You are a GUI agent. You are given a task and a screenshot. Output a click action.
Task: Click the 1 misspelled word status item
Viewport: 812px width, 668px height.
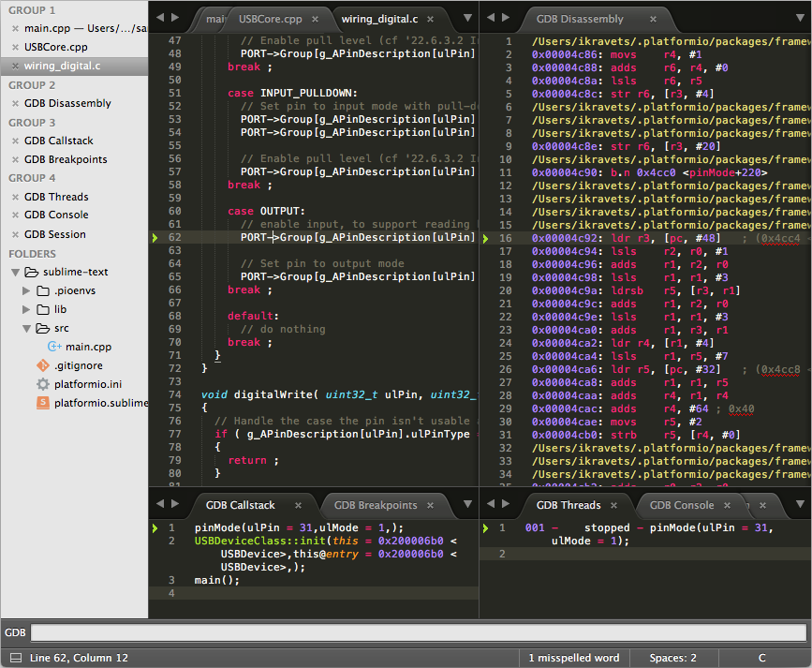(x=574, y=658)
